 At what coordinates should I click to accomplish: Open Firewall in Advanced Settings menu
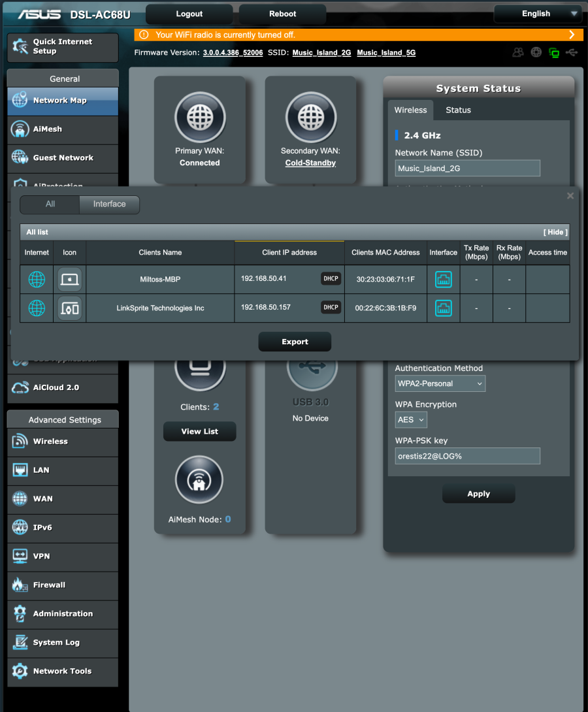(x=49, y=585)
